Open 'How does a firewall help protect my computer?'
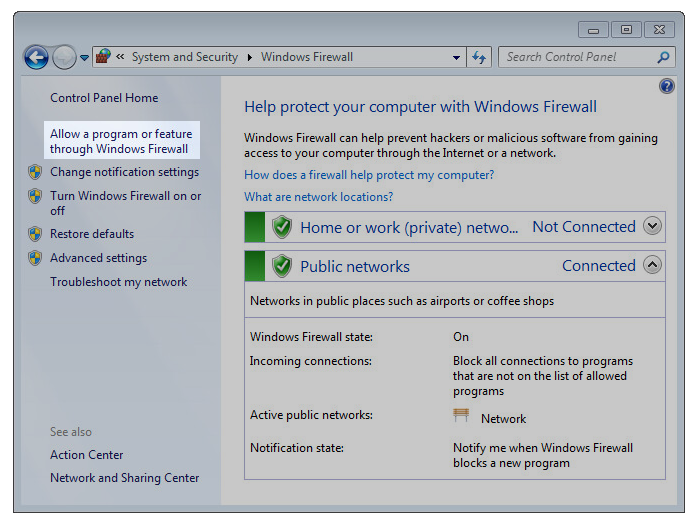The height and width of the screenshot is (527, 696). [x=369, y=175]
